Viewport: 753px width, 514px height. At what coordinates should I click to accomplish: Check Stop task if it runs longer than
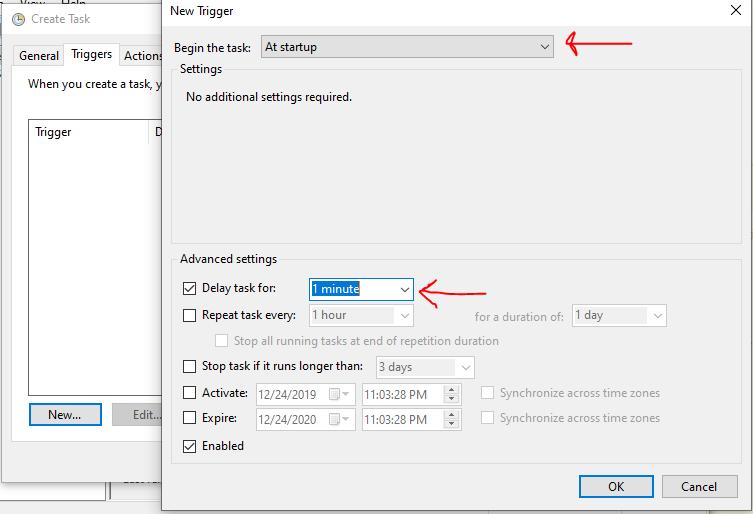point(190,367)
